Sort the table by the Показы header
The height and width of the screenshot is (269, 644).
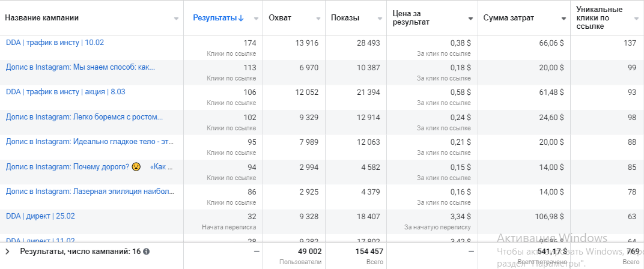point(345,18)
